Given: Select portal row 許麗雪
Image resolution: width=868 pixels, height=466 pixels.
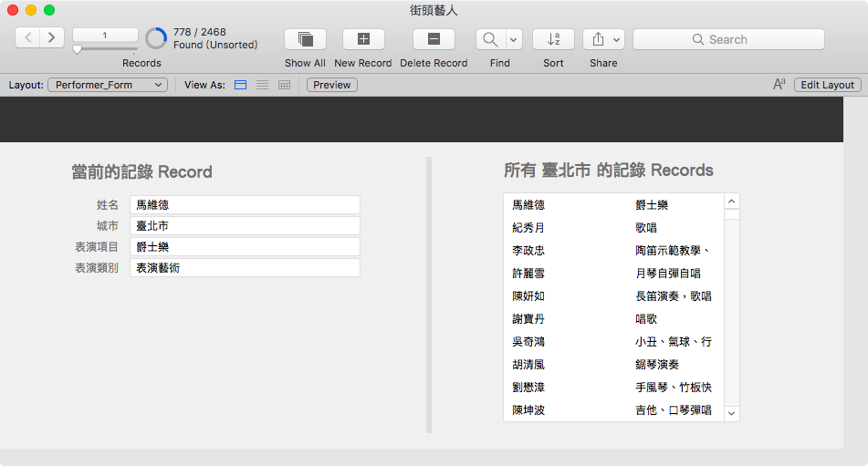Looking at the screenshot, I should pos(614,273).
